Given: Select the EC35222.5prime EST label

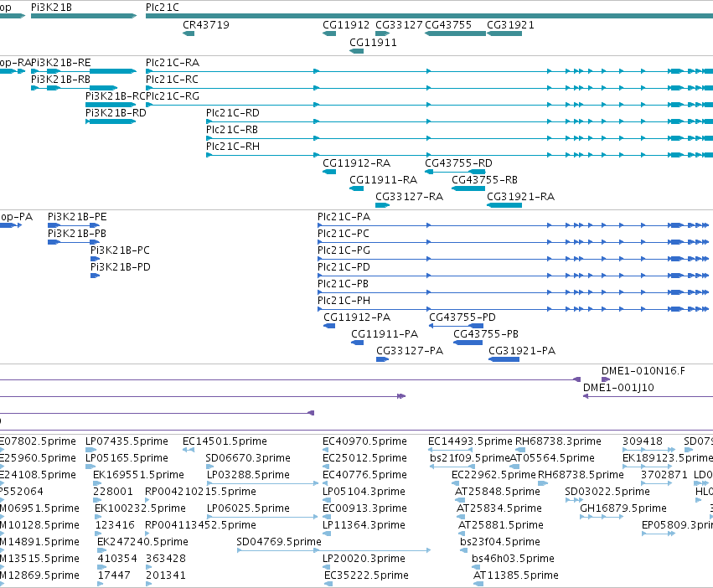Looking at the screenshot, I should tap(366, 575).
